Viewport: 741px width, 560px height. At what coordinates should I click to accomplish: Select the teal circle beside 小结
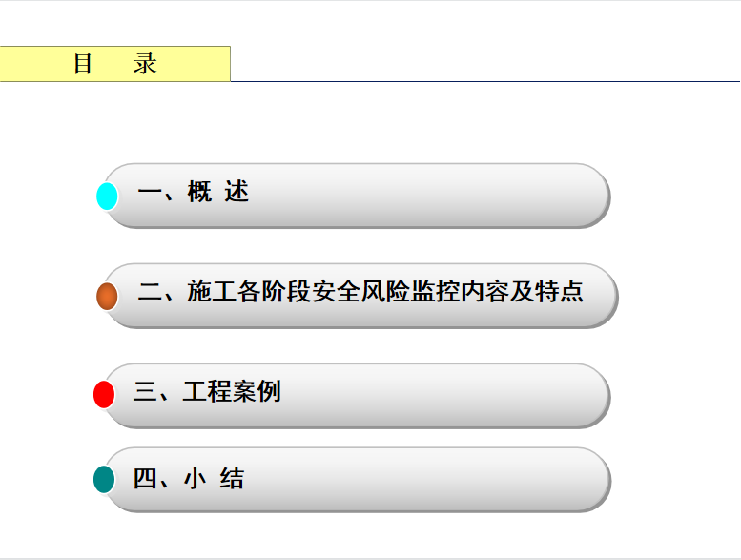pos(104,479)
